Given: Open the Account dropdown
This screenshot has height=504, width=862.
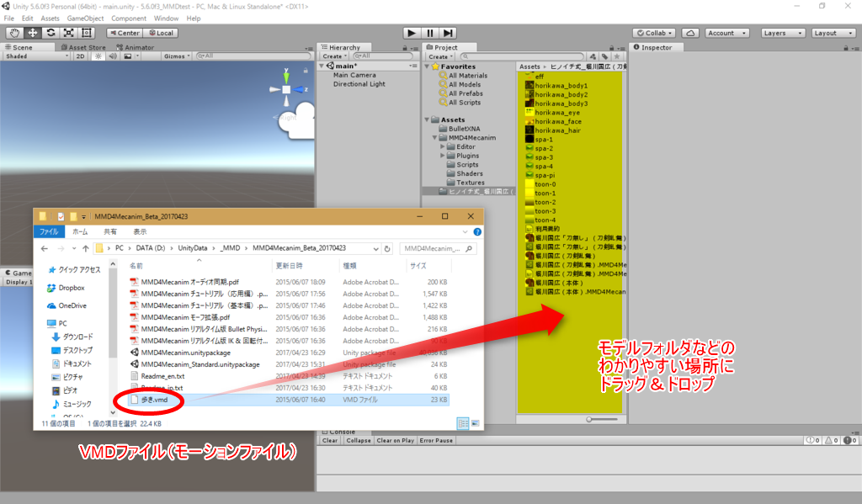Looking at the screenshot, I should (726, 33).
